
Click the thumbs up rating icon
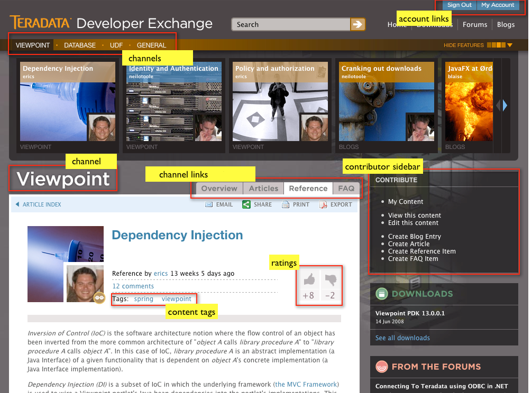pyautogui.click(x=309, y=279)
